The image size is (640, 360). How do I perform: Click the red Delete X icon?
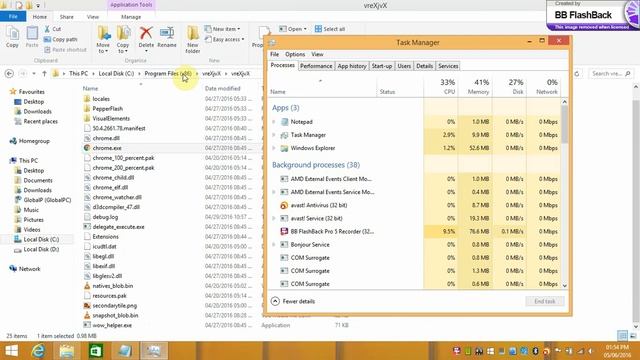[x=146, y=33]
